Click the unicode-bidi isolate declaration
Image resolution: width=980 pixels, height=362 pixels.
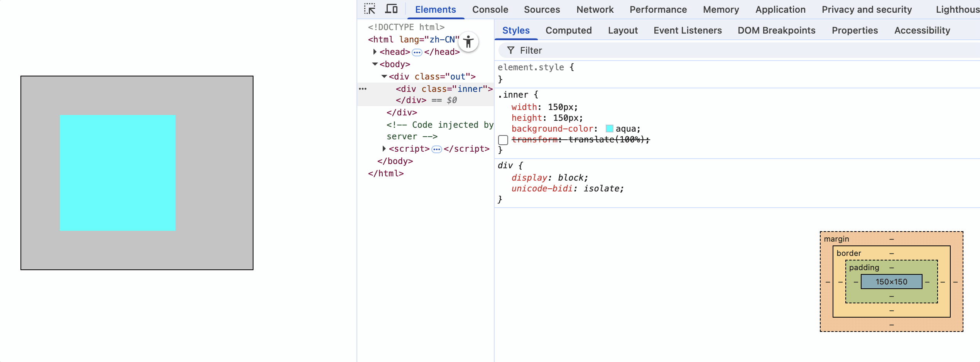tap(568, 189)
